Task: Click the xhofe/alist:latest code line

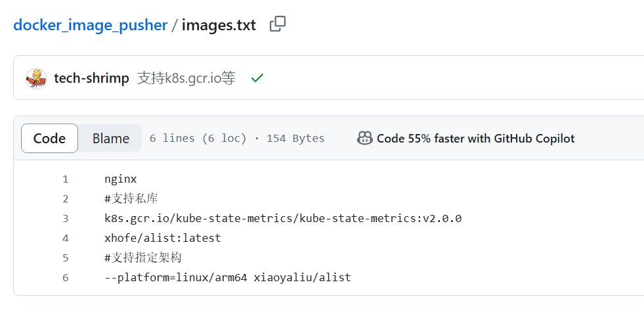Action: click(163, 238)
